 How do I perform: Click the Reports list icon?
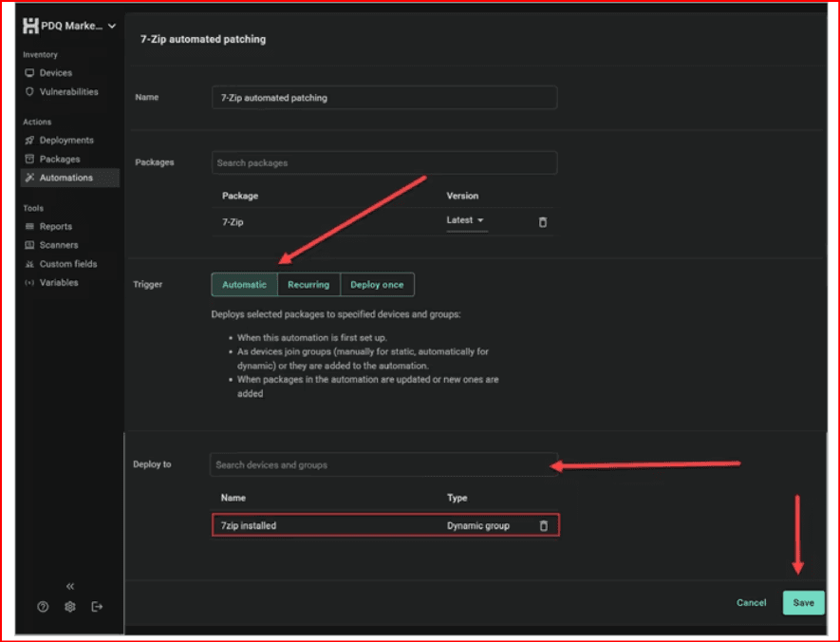29,227
